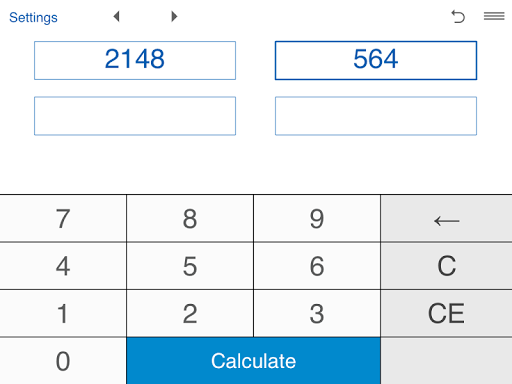512x384 pixels.
Task: Select the input field showing 2148
Action: [135, 60]
